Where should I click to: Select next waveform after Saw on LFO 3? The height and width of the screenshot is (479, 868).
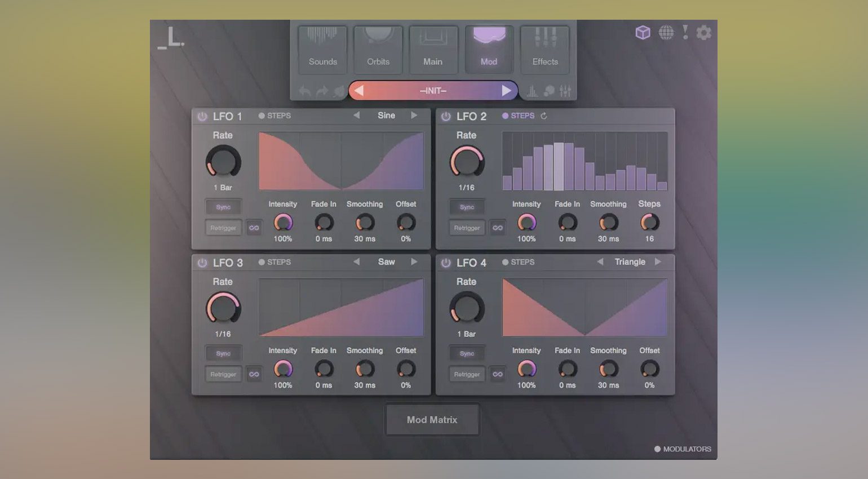[x=414, y=261]
